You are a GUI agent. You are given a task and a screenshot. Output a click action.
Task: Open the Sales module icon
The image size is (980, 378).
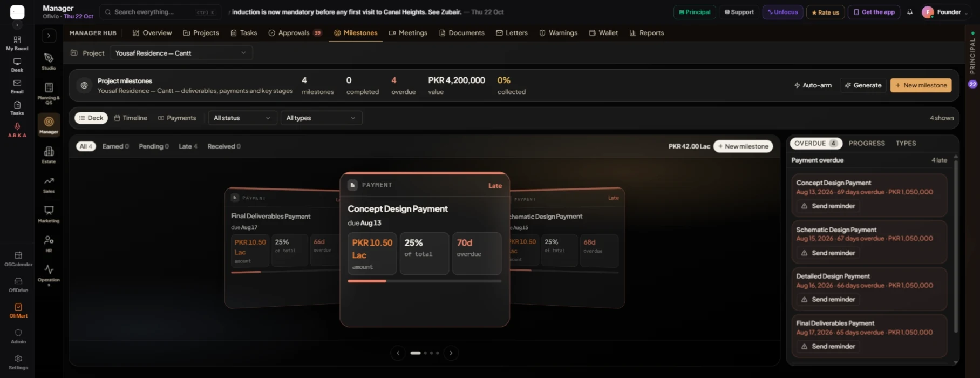[x=49, y=184]
